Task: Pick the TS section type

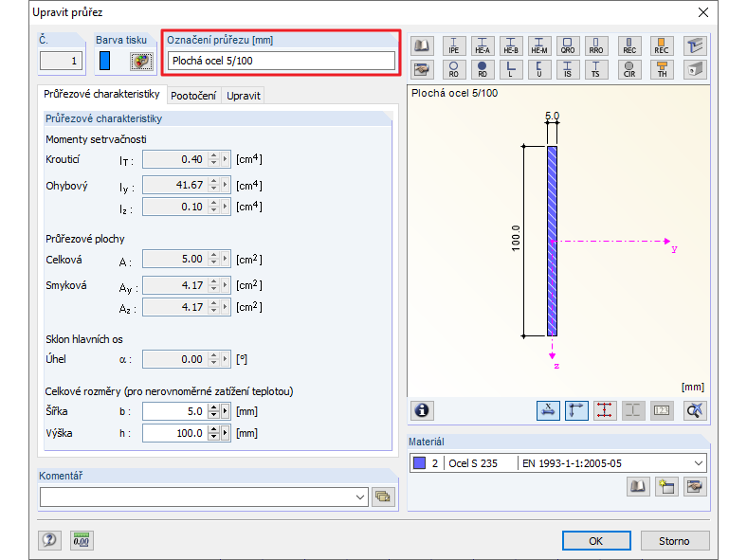Action: 596,69
